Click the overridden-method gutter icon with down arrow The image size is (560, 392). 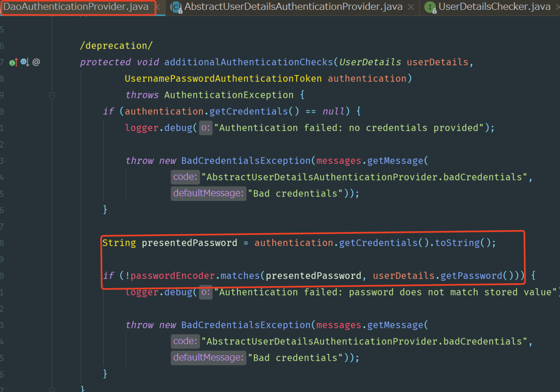coord(25,62)
